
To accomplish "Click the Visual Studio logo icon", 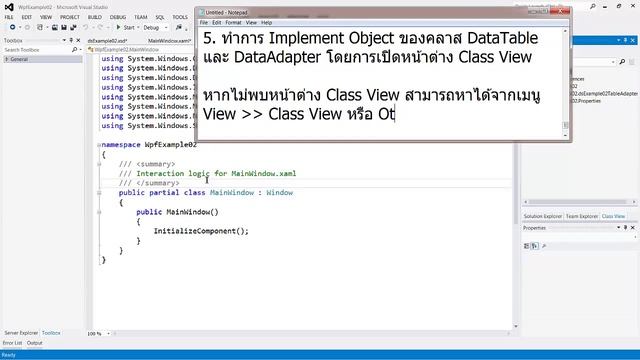I will coord(9,7).
